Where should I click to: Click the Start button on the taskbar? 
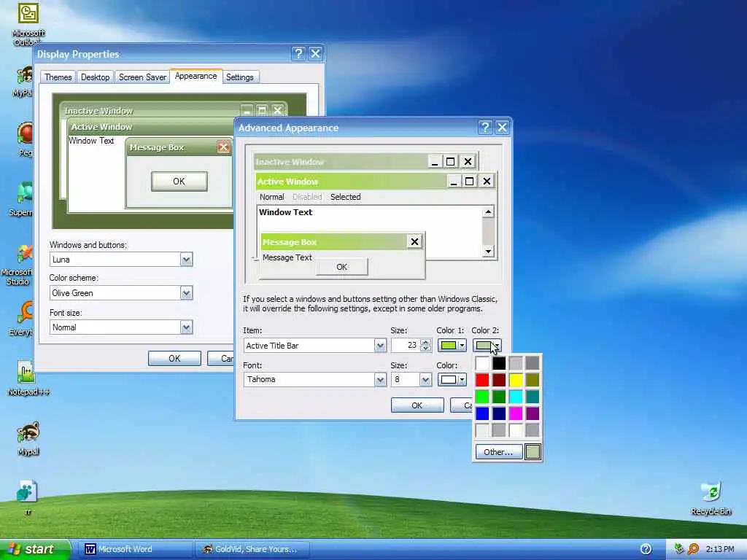click(x=35, y=549)
